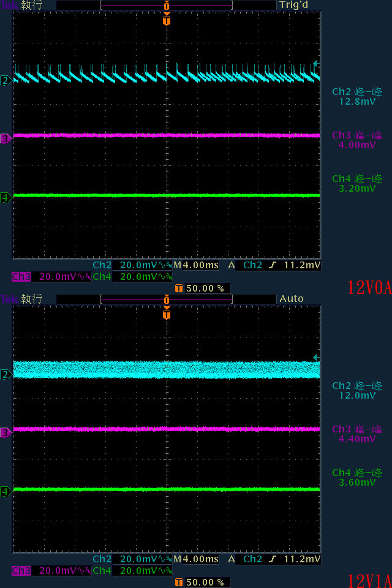The width and height of the screenshot is (392, 588).
Task: Click the rising edge trigger slope icon in 12V0A capture
Action: (273, 265)
